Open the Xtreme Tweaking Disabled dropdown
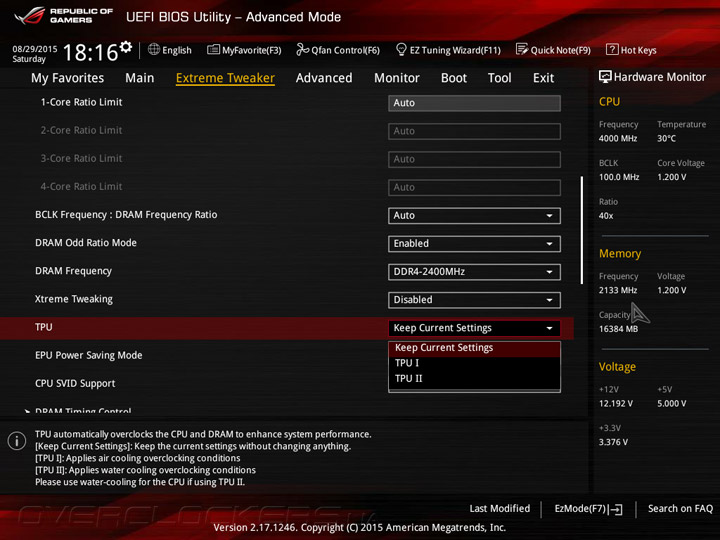The image size is (720, 540). (474, 300)
